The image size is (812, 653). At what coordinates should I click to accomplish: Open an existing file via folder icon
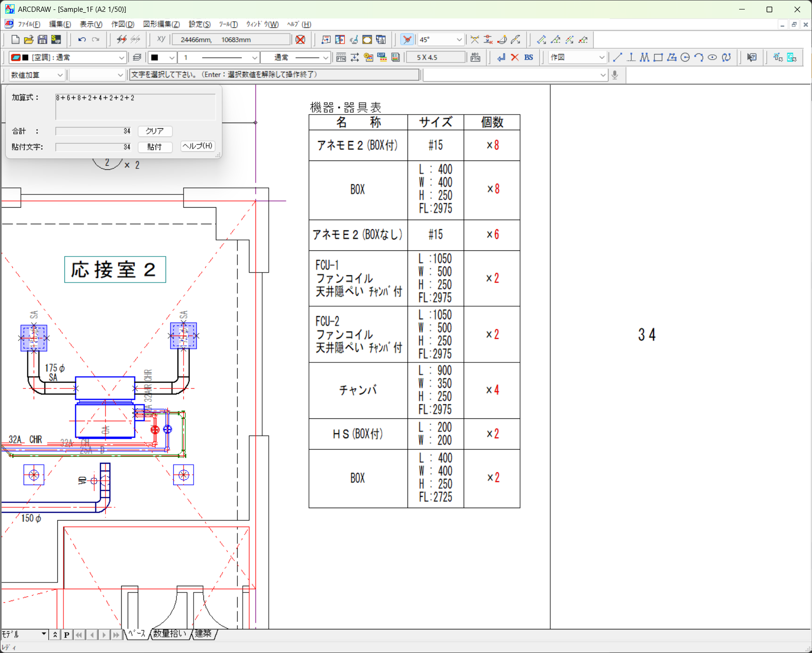click(29, 40)
